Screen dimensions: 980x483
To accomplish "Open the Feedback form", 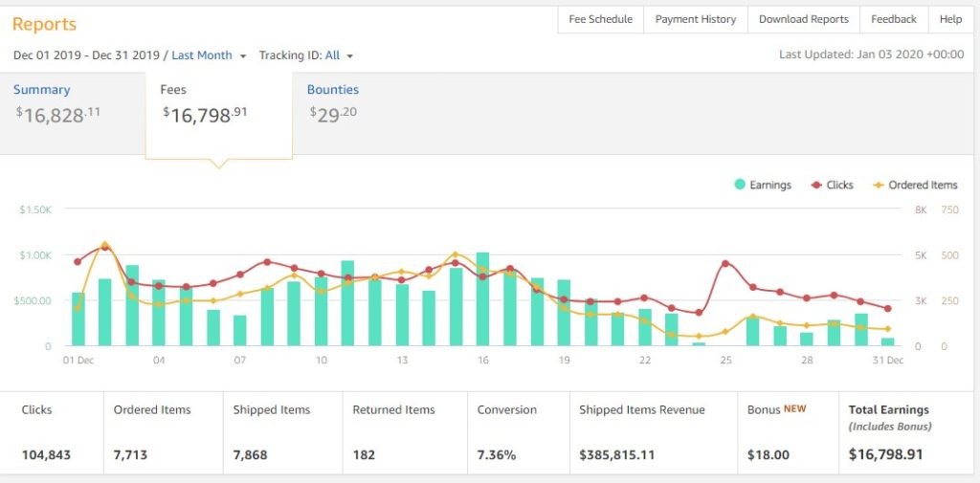I will coord(894,19).
